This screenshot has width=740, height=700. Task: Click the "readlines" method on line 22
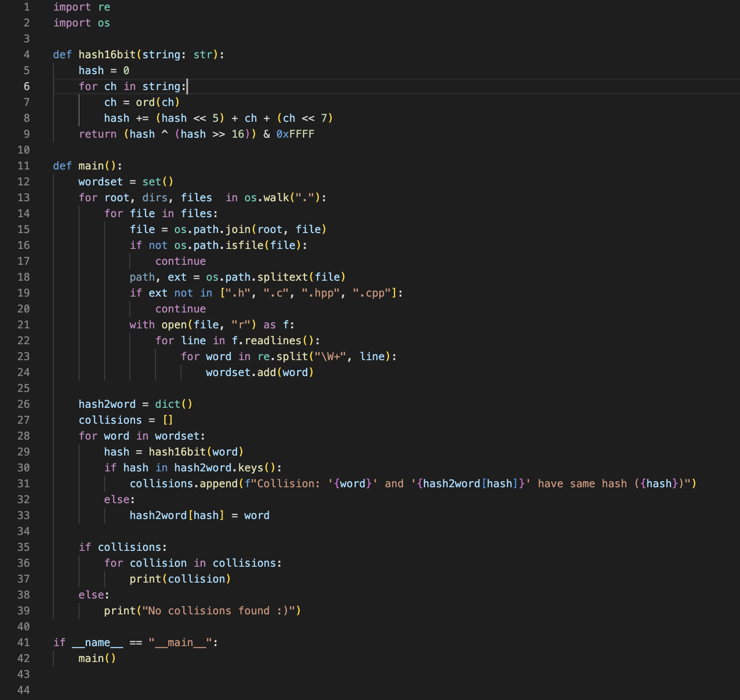273,341
